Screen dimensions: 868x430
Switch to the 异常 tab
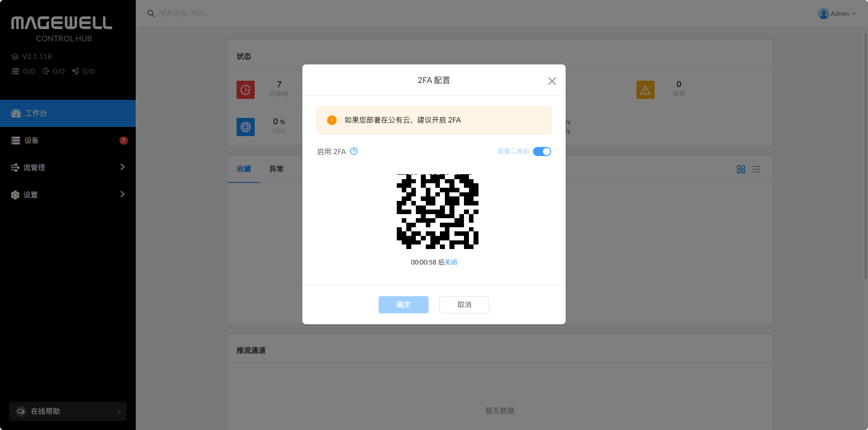click(276, 169)
